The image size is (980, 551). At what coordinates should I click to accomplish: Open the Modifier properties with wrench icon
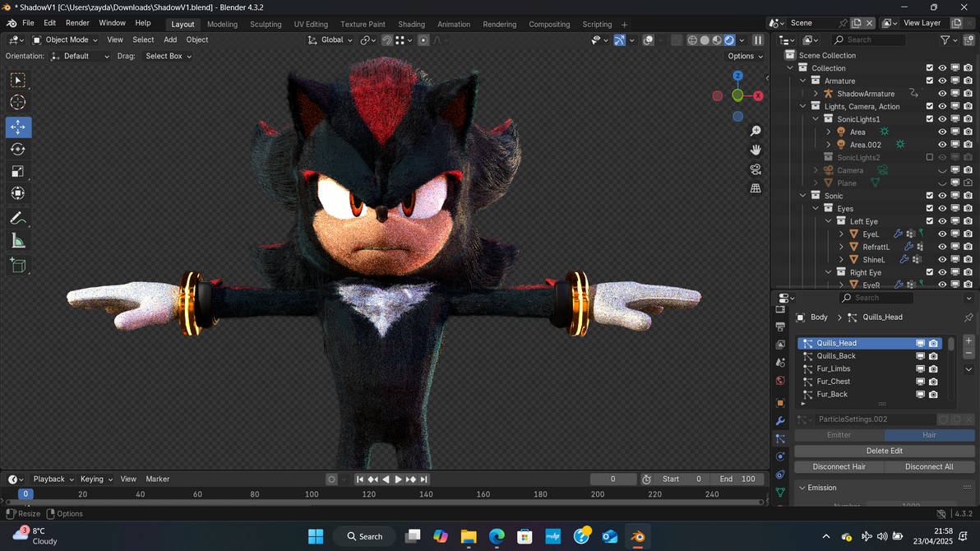click(x=780, y=421)
